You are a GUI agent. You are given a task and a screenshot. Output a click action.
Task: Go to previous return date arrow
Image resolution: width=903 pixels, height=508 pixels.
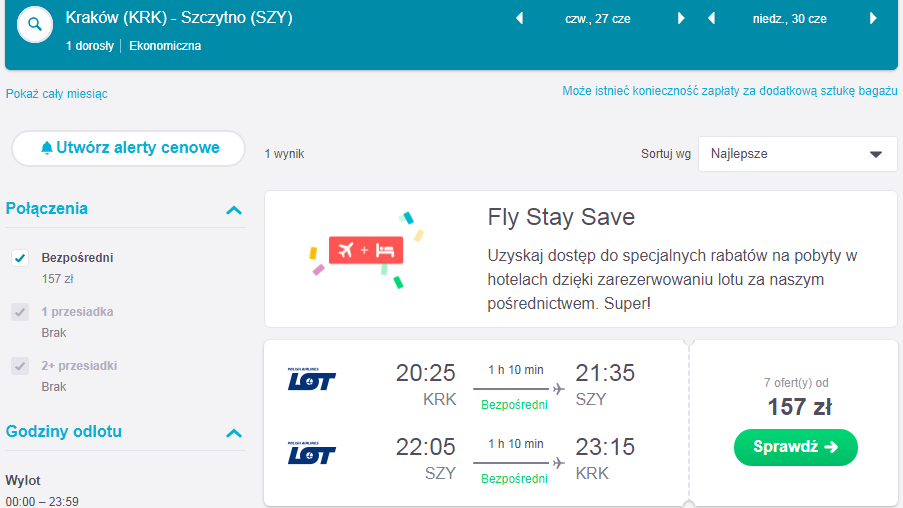click(x=712, y=18)
